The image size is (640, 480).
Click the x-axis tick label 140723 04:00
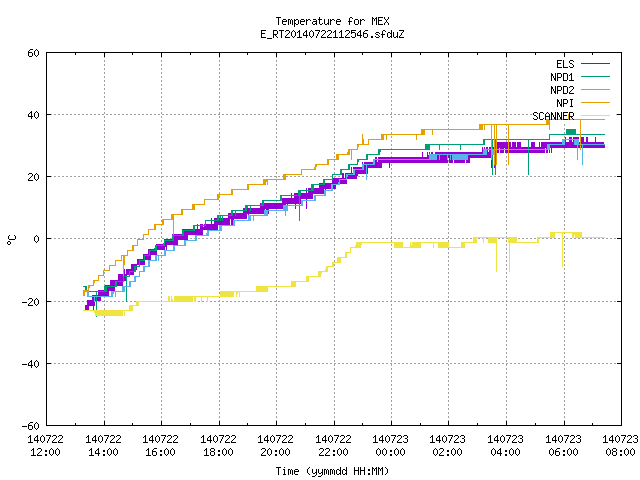click(506, 446)
